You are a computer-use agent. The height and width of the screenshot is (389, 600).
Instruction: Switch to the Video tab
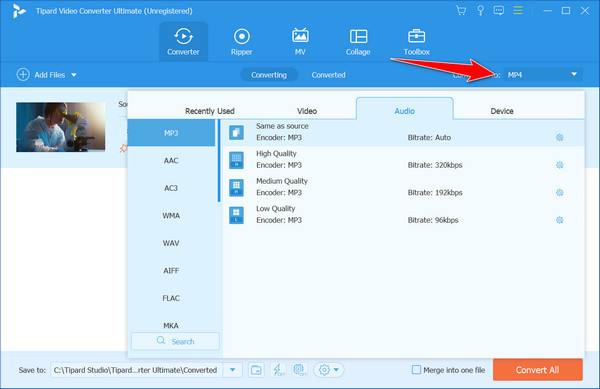pos(307,111)
